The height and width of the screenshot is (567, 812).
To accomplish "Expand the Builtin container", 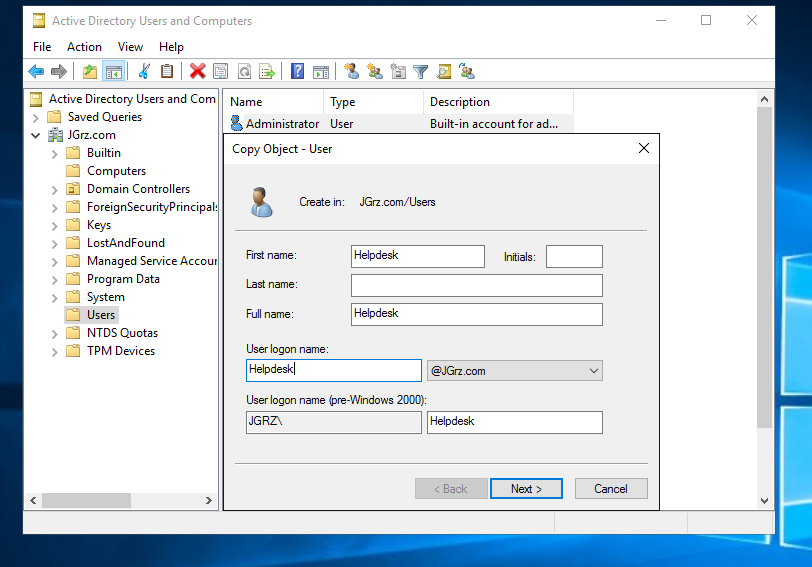I will 54,154.
